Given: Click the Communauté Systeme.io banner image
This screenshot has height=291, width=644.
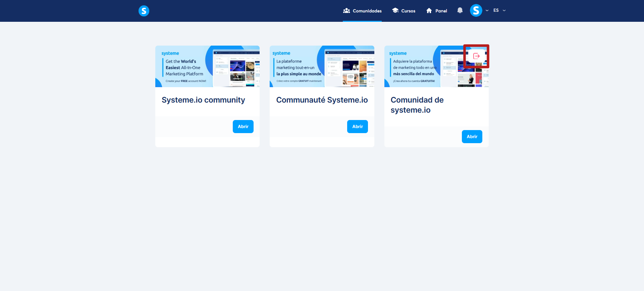Looking at the screenshot, I should (322, 66).
